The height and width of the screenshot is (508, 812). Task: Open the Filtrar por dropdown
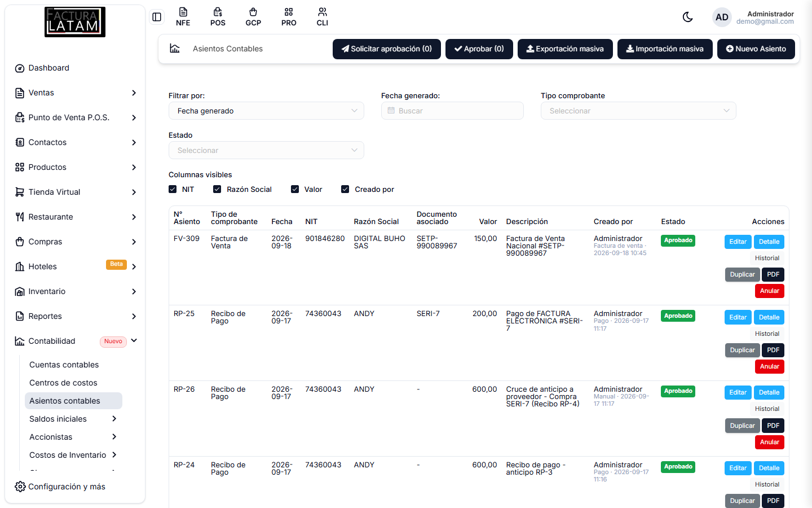[266, 111]
